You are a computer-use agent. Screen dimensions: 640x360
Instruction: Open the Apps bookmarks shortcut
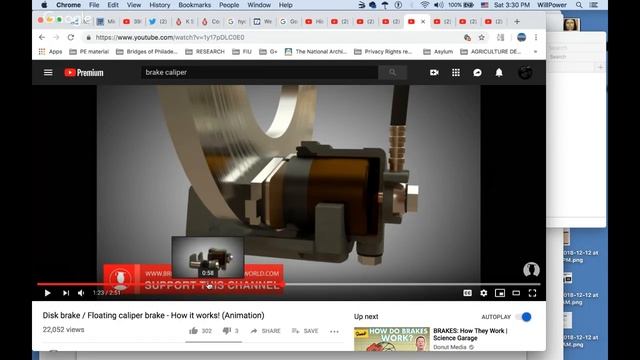(x=50, y=51)
